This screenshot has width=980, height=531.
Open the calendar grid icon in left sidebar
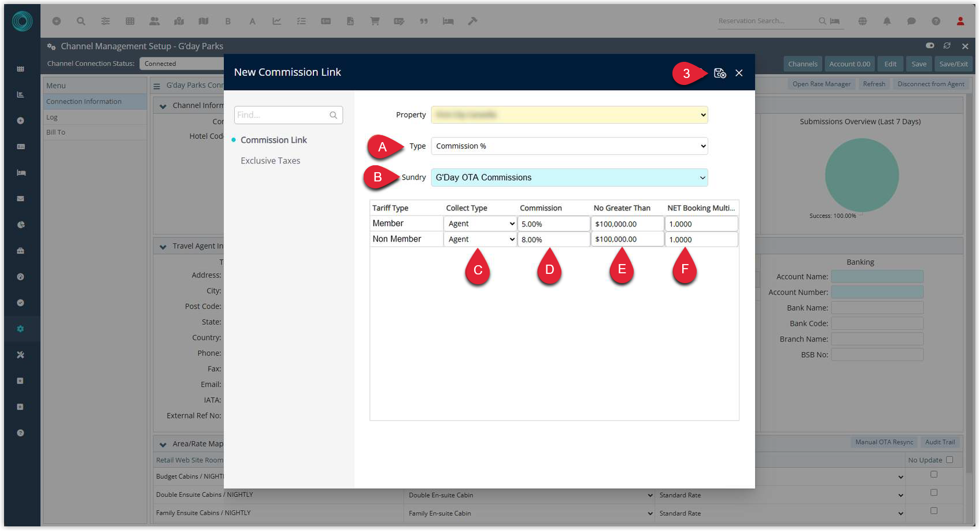pyautogui.click(x=21, y=69)
